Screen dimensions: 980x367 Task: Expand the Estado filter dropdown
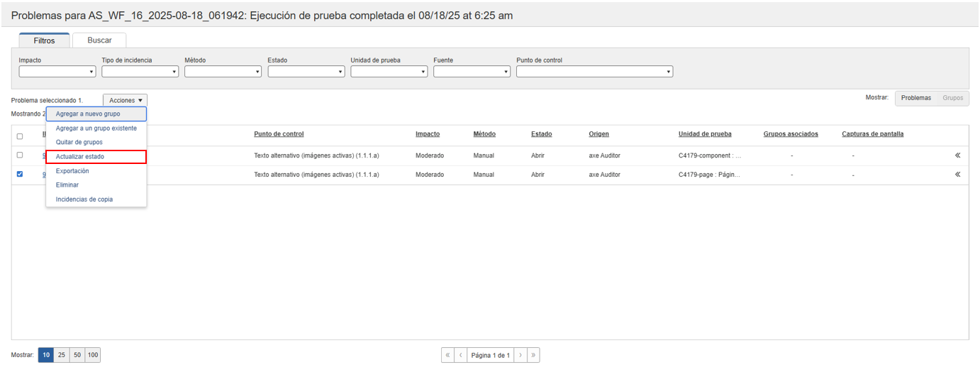[x=306, y=72]
